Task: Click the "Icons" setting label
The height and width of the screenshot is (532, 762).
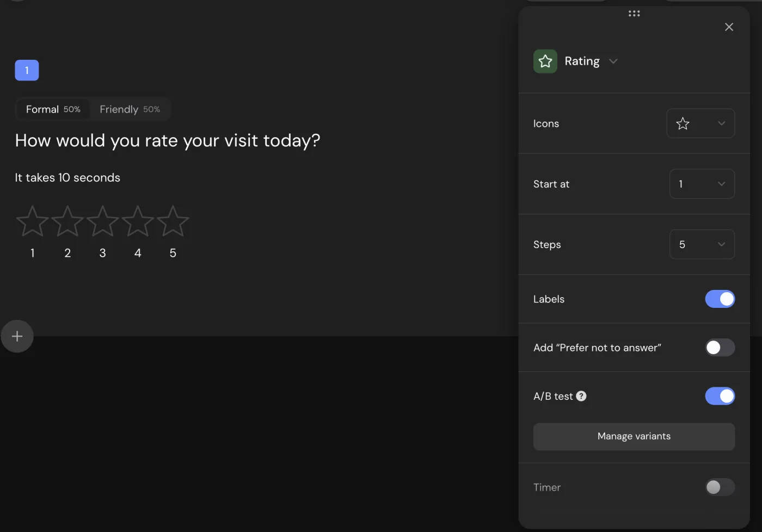Action: coord(546,123)
